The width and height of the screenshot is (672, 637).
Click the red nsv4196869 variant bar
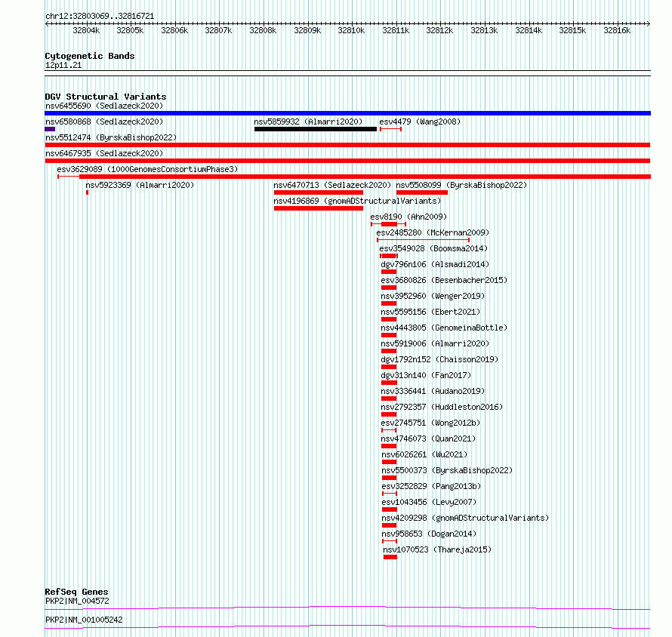pyautogui.click(x=319, y=208)
